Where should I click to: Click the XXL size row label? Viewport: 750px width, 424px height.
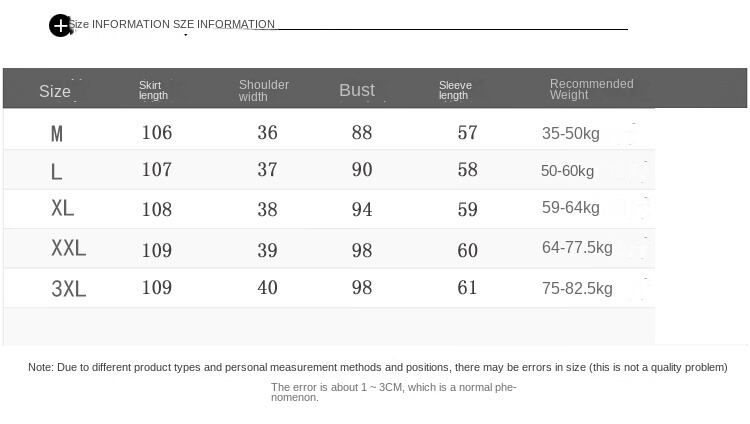click(x=69, y=248)
